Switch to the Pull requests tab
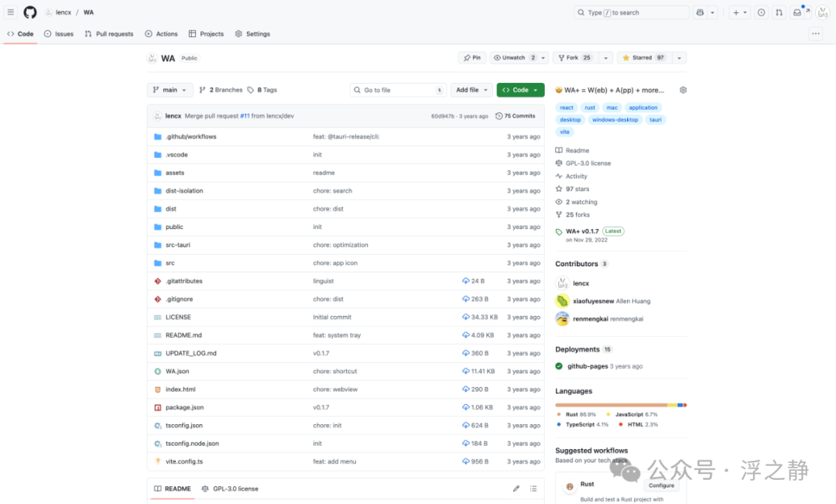The height and width of the screenshot is (504, 836). (x=109, y=33)
